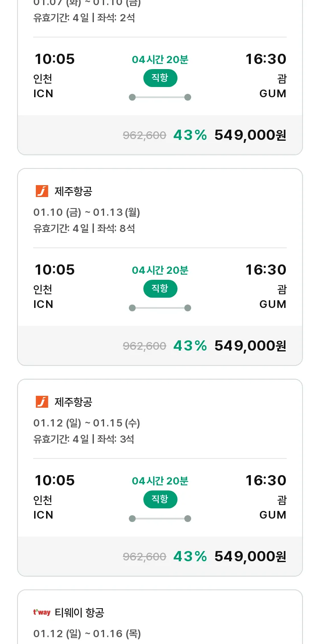Open the 01.12 (일) ~ 01.15 (수) flight deal
Viewport: 320px width, 644px height.
pos(160,478)
